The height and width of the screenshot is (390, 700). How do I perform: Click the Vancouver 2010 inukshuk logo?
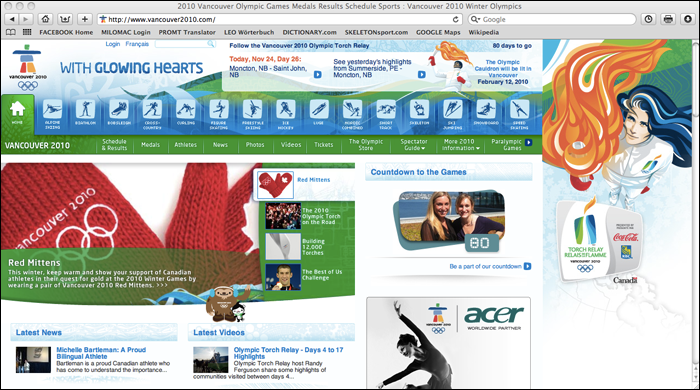pyautogui.click(x=27, y=67)
